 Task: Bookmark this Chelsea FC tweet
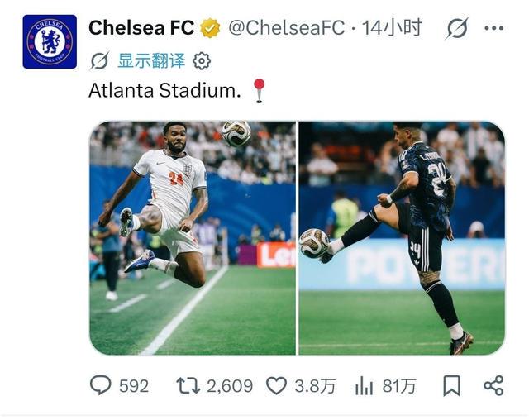click(451, 385)
